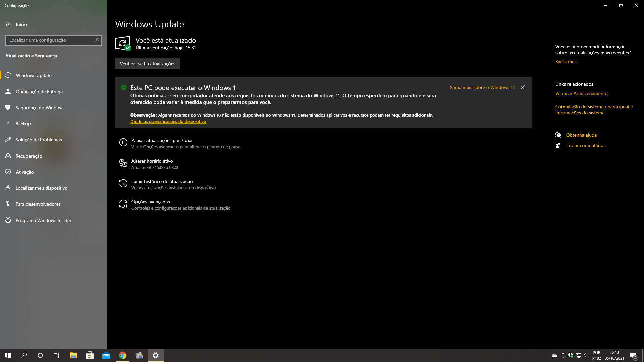The width and height of the screenshot is (644, 362).
Task: Click the Windows Update sync icon in sidebar
Action: (8, 75)
